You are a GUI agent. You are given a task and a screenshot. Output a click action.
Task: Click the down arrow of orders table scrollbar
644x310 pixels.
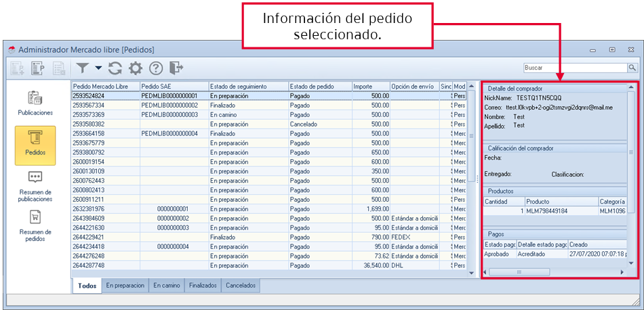point(472,273)
